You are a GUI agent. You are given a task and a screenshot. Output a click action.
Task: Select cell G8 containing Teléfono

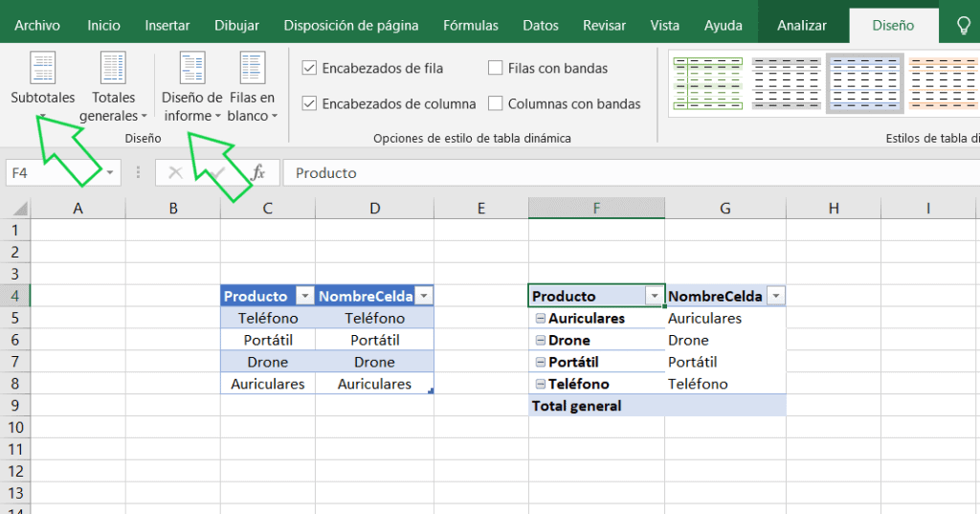pos(725,383)
